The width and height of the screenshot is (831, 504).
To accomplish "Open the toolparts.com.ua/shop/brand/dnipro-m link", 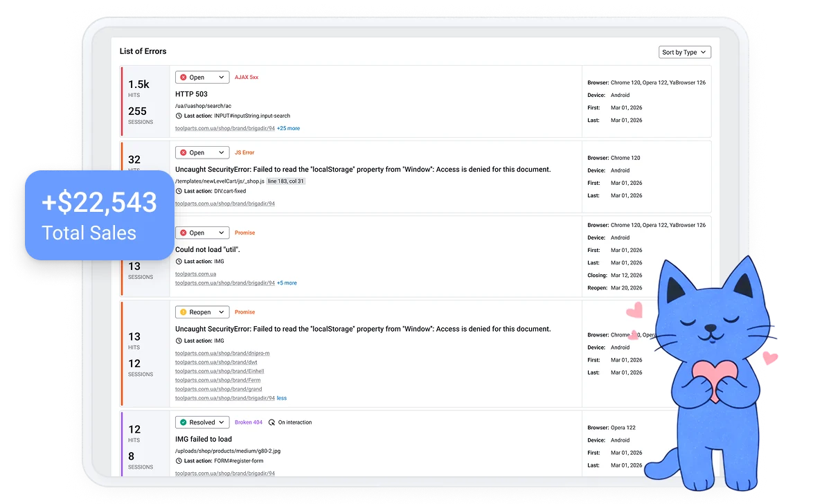I will [x=222, y=353].
